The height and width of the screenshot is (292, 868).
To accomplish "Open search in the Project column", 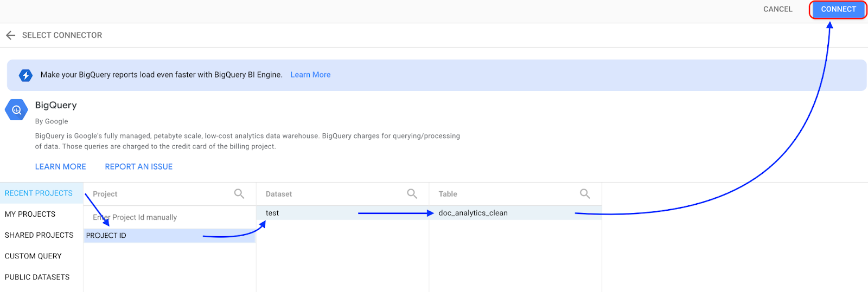I will tap(239, 194).
